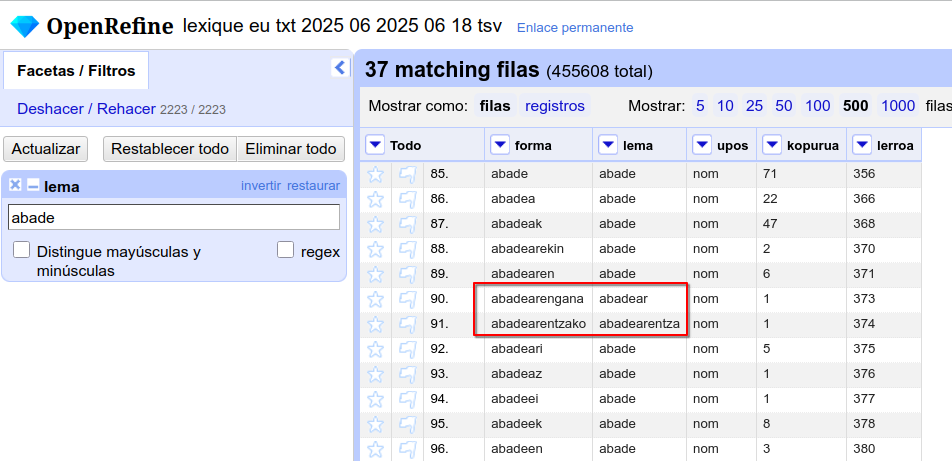Click the lema filter text field
This screenshot has width=952, height=461.
[x=174, y=217]
